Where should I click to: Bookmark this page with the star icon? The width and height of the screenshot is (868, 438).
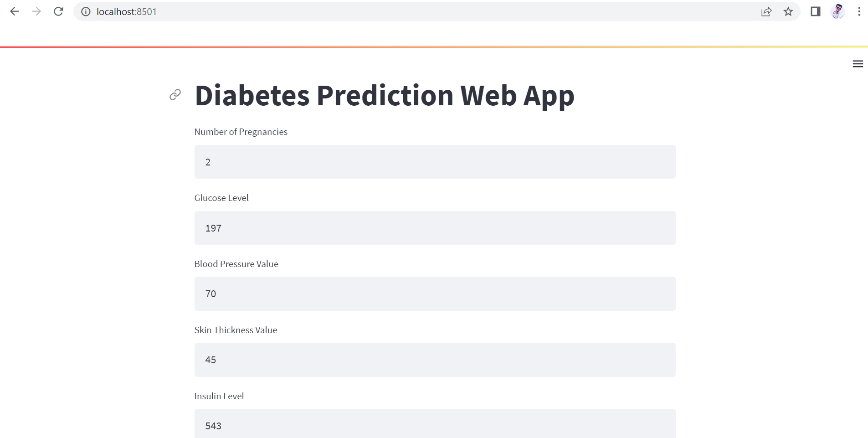click(x=788, y=12)
